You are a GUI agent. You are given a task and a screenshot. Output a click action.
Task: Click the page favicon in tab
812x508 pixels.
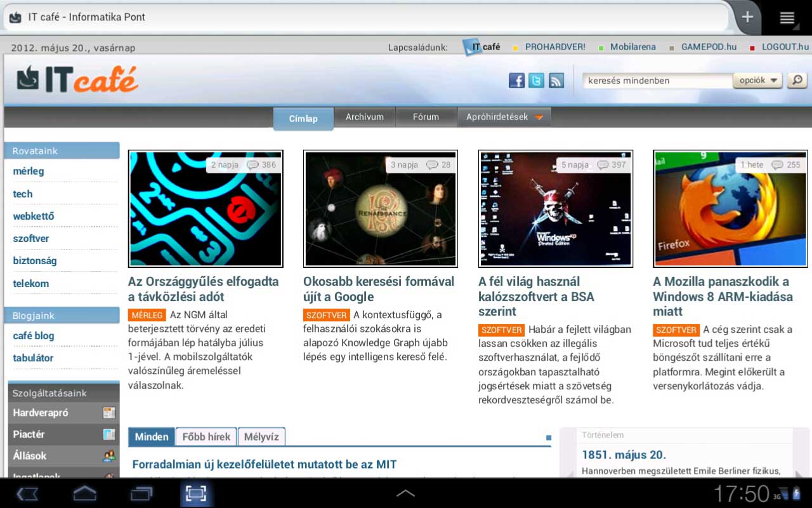click(x=16, y=17)
